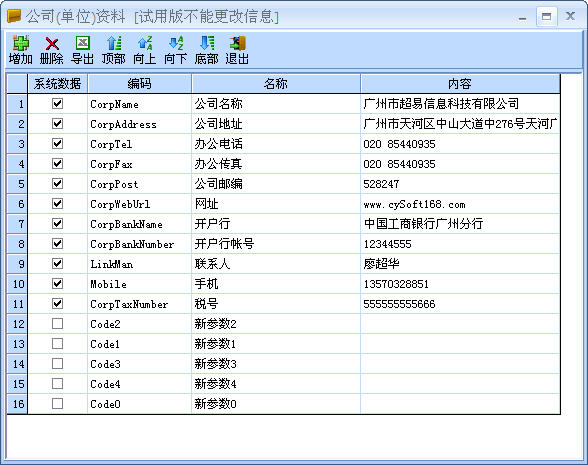Click the 税号 name cell
The width and height of the screenshot is (588, 465).
[x=276, y=304]
